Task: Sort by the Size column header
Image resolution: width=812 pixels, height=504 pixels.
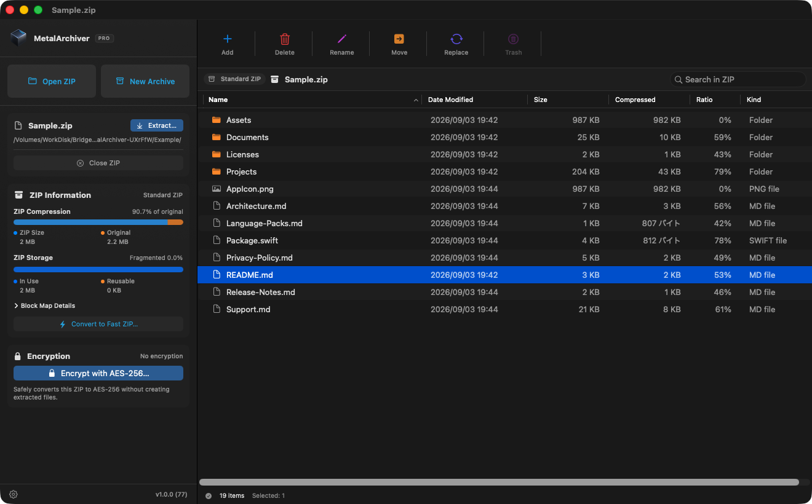Action: [568, 100]
